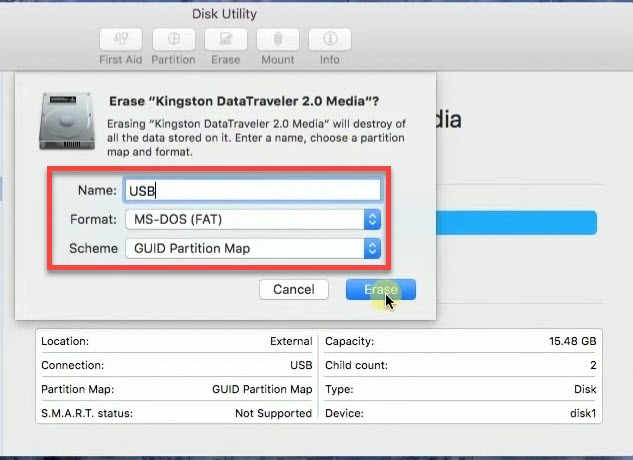The width and height of the screenshot is (633, 460).
Task: Click the First Aid toolbar icon
Action: (121, 39)
